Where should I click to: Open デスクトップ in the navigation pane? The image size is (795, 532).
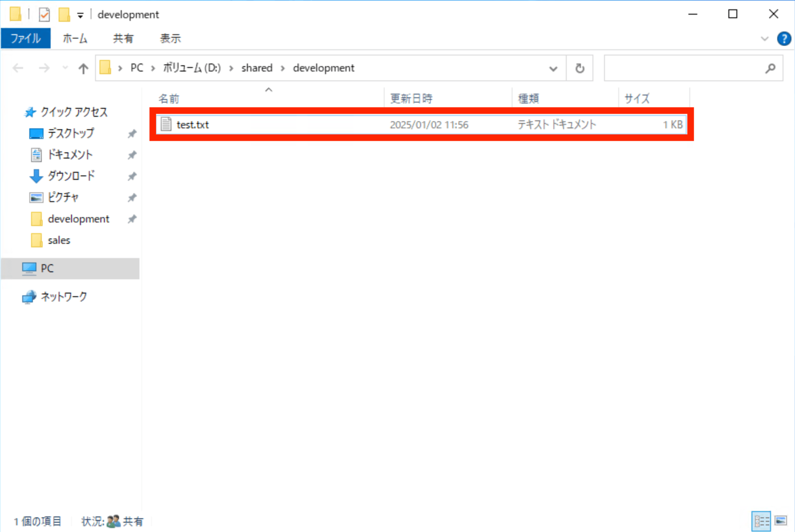point(71,133)
